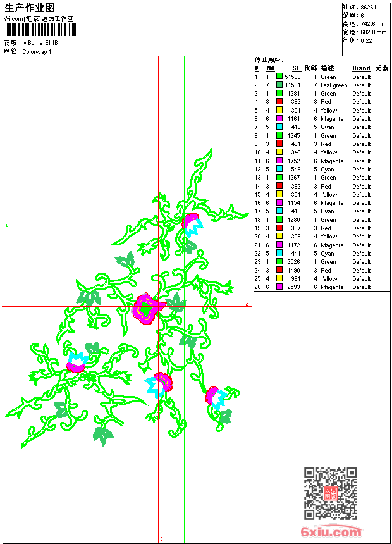The height and width of the screenshot is (544, 392).
Task: Click the red seal in the QR code center
Action: point(331,494)
